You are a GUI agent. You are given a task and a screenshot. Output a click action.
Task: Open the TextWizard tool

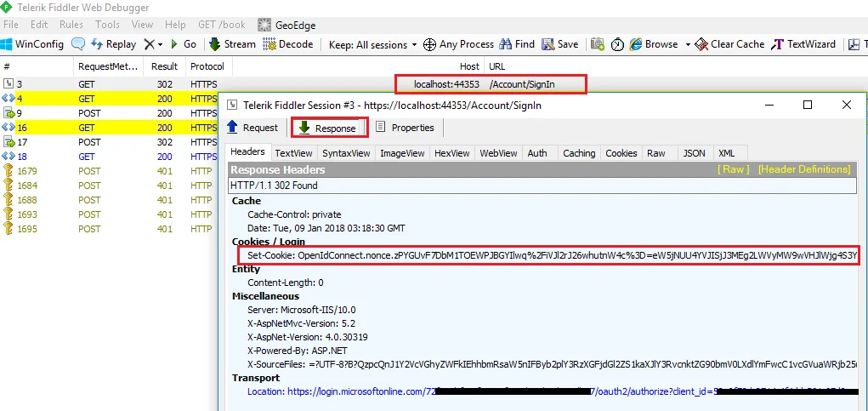click(803, 44)
